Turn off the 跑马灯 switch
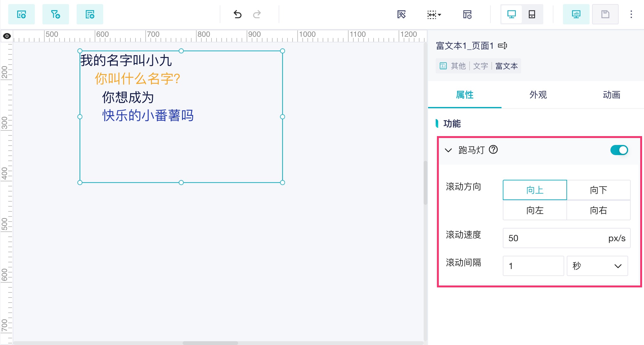Viewport: 644px width, 345px height. (619, 150)
